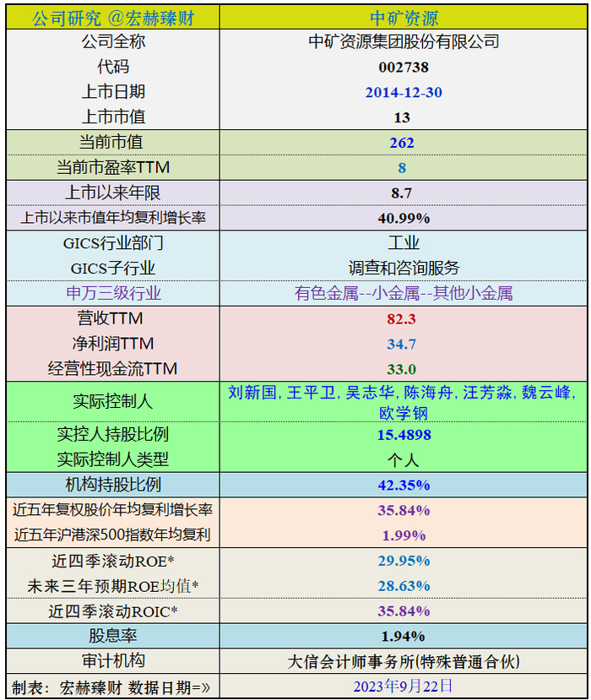Select '调查和咨询服务' cell

pos(404,269)
